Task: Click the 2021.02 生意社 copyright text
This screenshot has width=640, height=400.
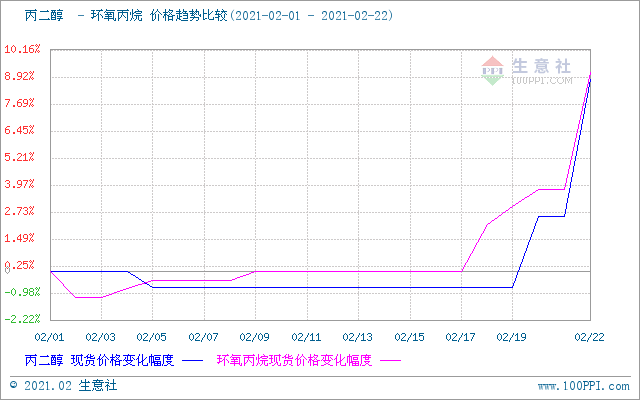Action: click(70, 386)
